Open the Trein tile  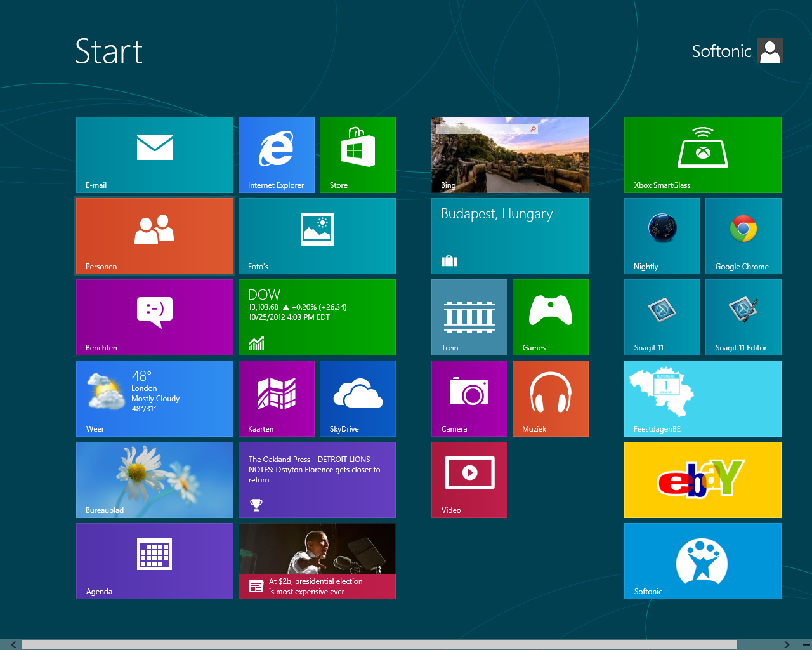click(469, 317)
